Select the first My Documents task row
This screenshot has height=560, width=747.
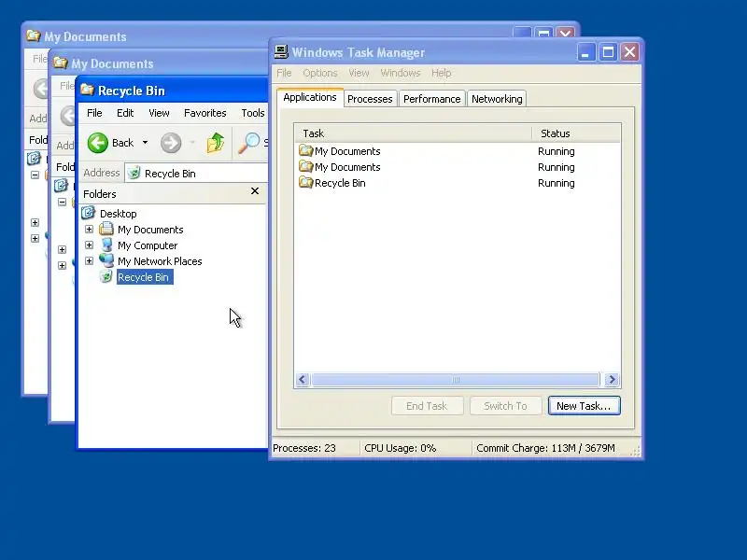[458, 151]
